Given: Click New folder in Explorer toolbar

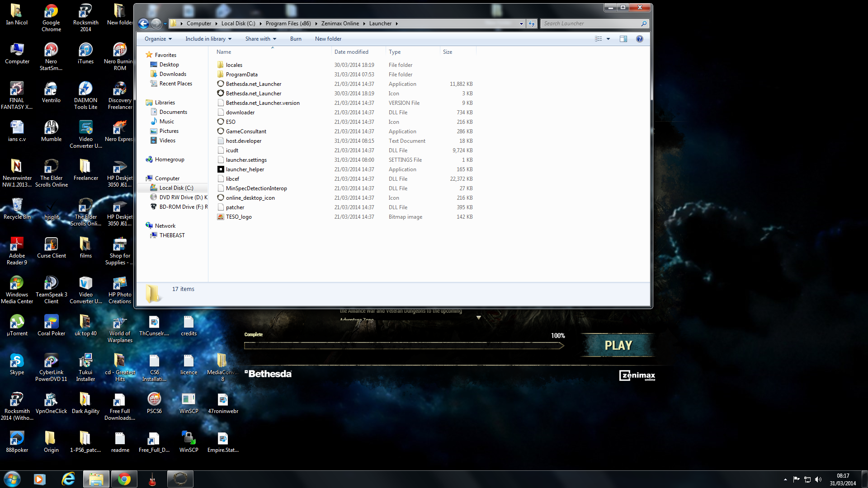Looking at the screenshot, I should click(328, 39).
